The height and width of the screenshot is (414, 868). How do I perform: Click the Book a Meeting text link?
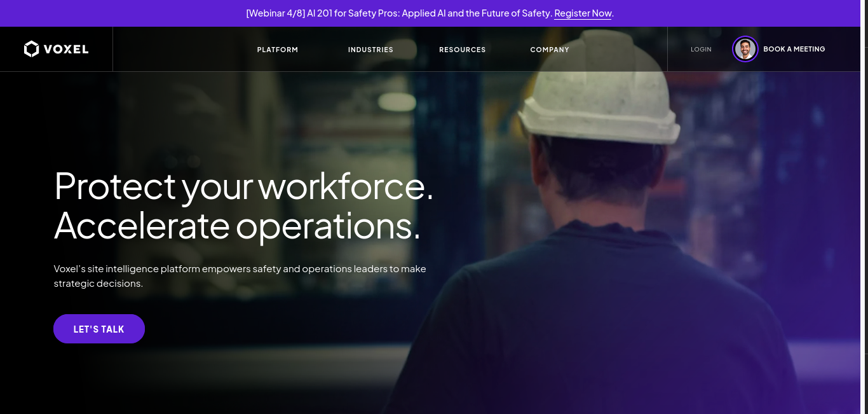794,49
